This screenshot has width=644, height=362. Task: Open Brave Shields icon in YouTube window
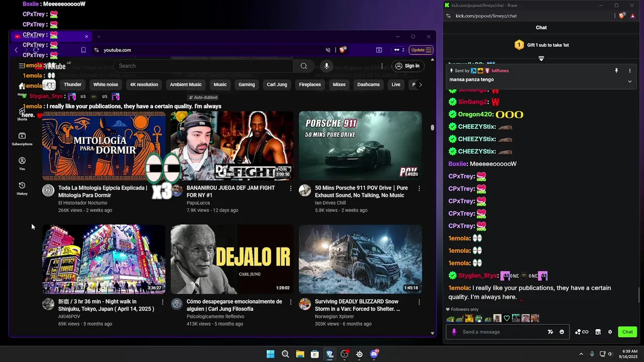coord(343,50)
